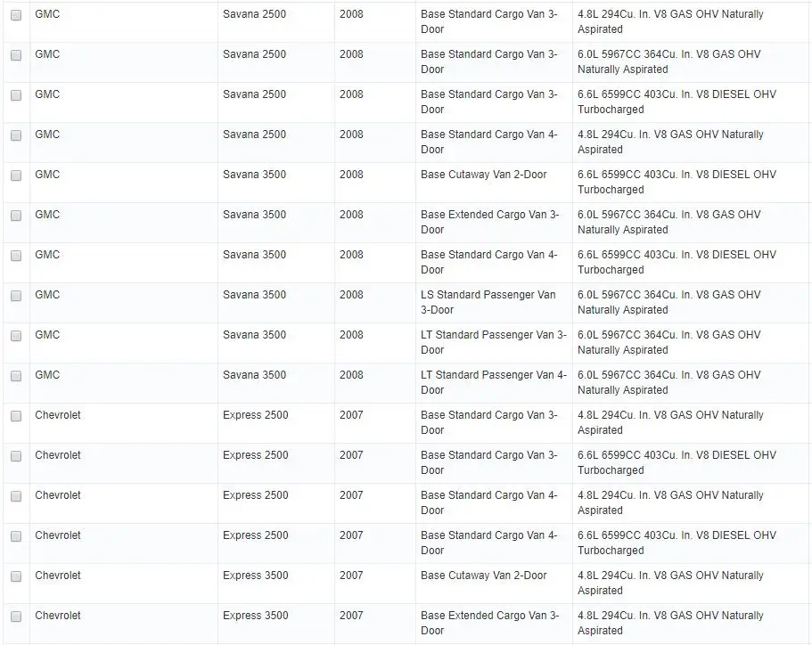The height and width of the screenshot is (645, 812).
Task: Click '2008' in LT Passenger Van 3-Door row
Action: (x=351, y=334)
